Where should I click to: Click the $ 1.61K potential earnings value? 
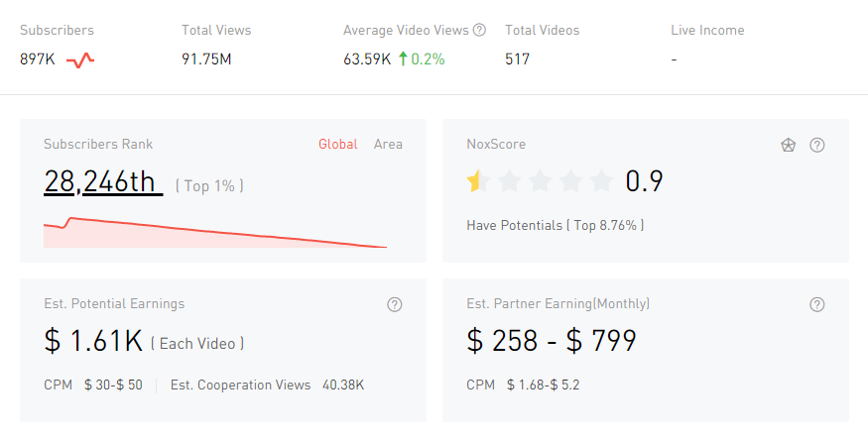click(93, 342)
